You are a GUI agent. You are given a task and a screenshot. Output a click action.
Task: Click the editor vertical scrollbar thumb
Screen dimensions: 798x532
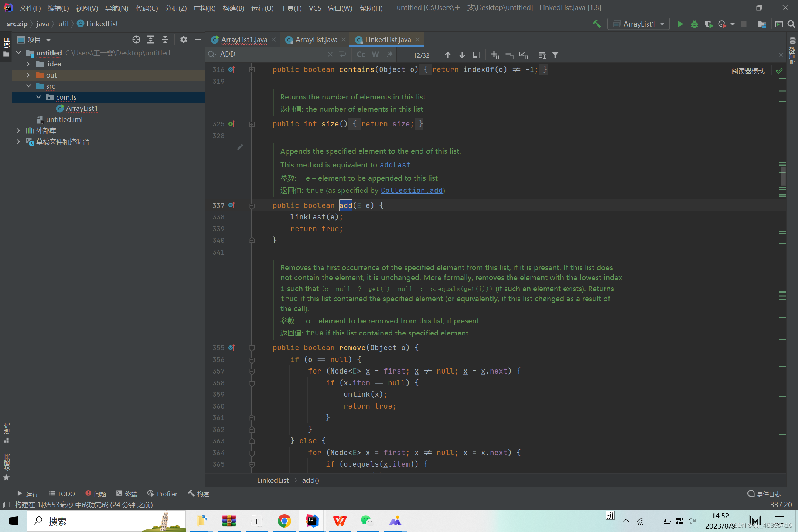click(x=783, y=176)
